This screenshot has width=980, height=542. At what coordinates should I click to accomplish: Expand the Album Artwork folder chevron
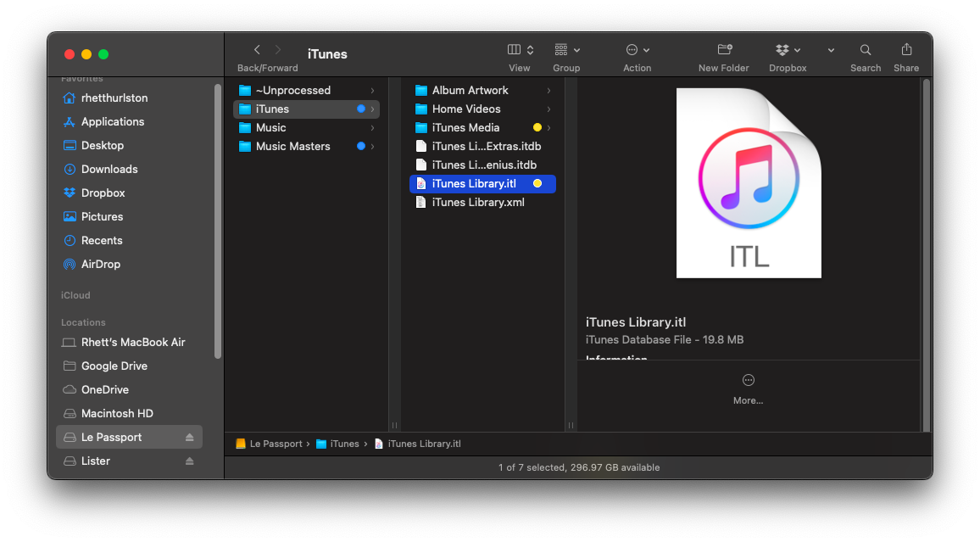coord(548,91)
